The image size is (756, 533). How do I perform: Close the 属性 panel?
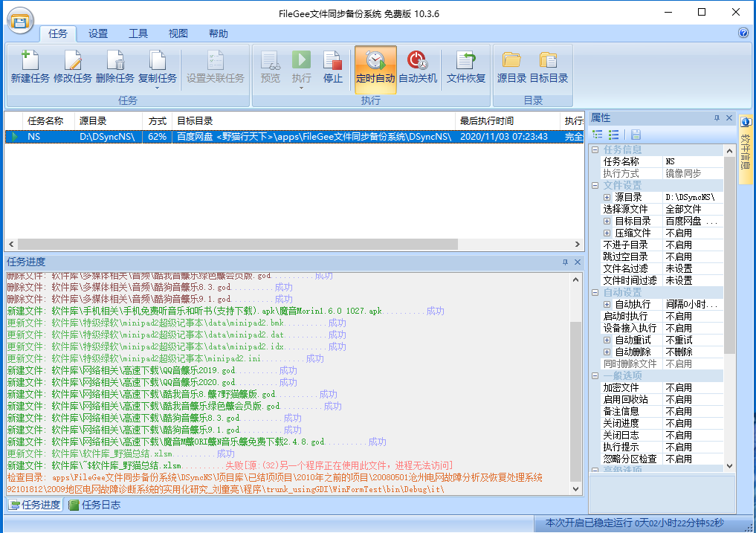[x=729, y=117]
